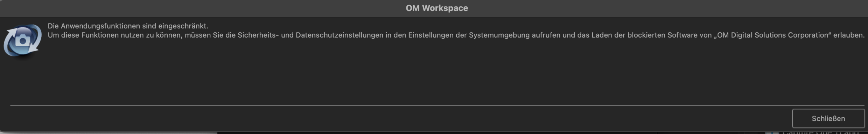Select the line 'Die Anwendungsfunktionen sind eingeschränkt.'
Image resolution: width=868 pixels, height=134 pixels.
point(128,26)
